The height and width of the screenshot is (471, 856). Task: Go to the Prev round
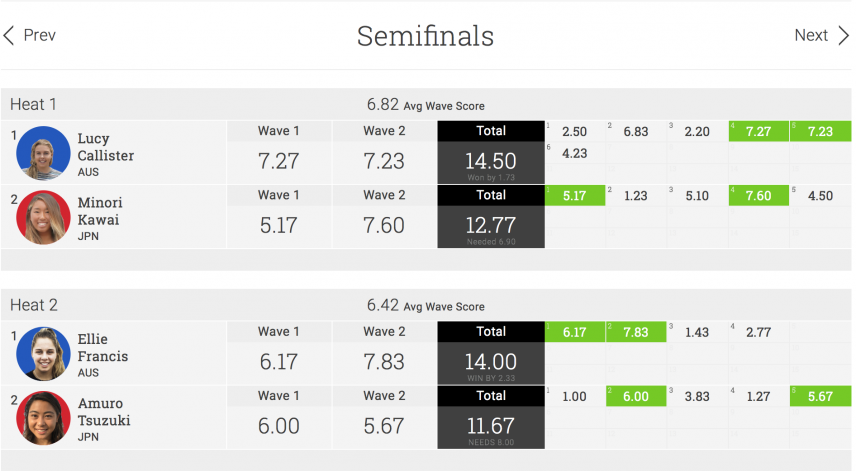click(x=39, y=35)
